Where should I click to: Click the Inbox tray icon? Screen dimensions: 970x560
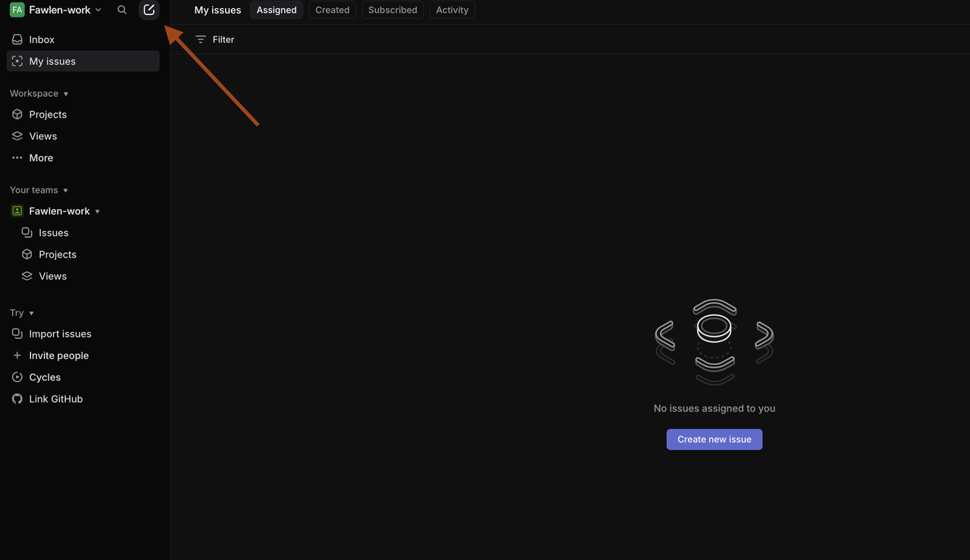click(x=17, y=39)
